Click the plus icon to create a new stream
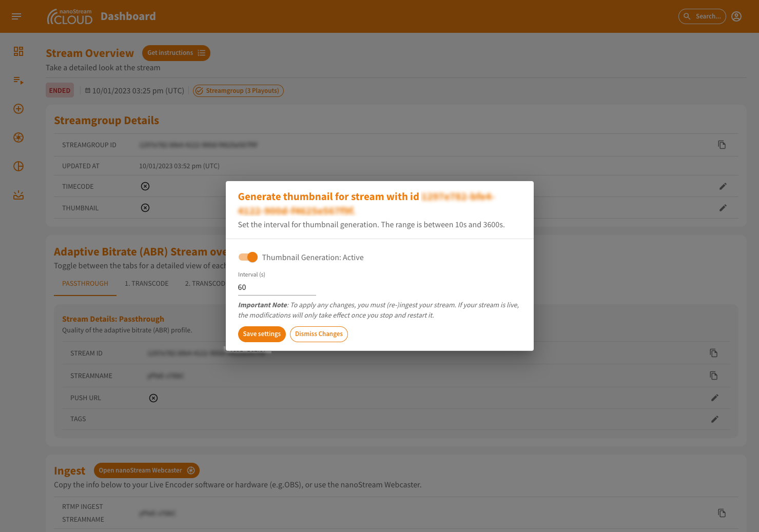The height and width of the screenshot is (532, 759). [18, 109]
